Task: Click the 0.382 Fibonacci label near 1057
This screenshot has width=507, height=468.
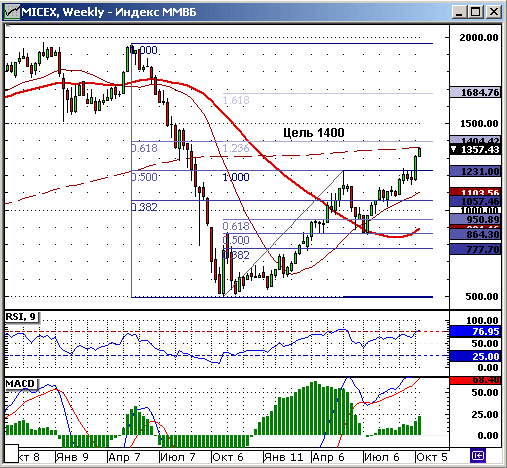Action: coord(144,207)
